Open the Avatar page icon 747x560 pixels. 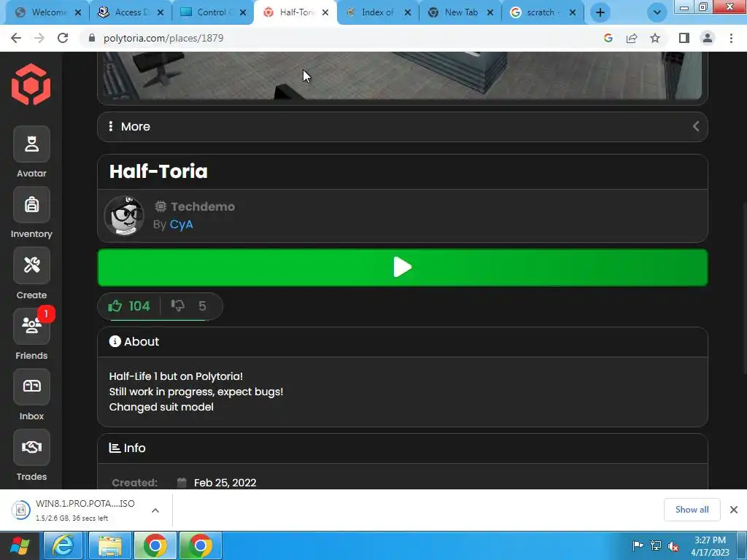click(31, 144)
